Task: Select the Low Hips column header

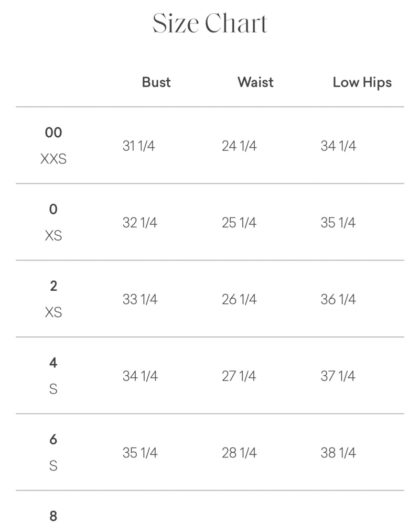Action: point(362,83)
